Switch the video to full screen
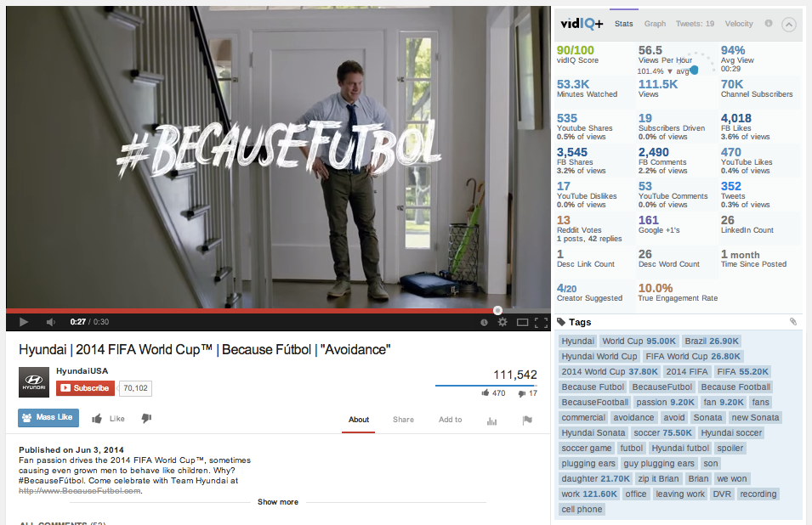This screenshot has width=812, height=525. click(541, 322)
